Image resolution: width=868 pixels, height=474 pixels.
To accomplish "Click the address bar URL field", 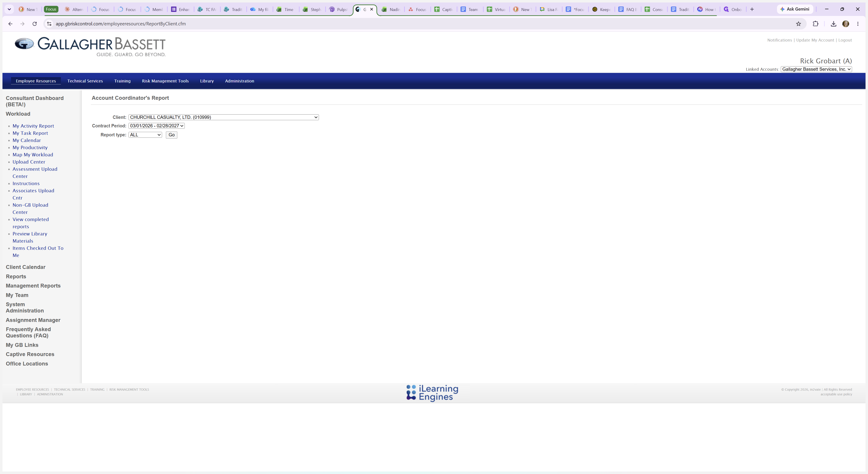I will 421,24.
